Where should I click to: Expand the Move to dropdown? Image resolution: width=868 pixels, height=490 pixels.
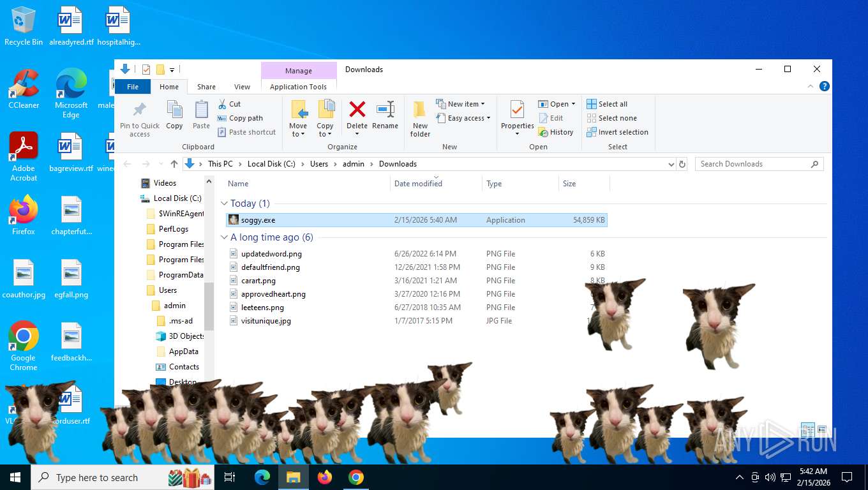[298, 130]
